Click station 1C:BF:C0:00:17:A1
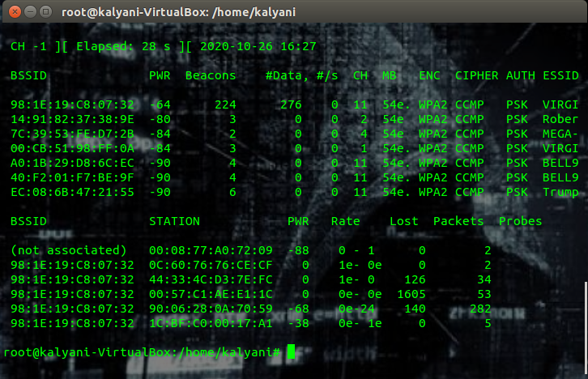The image size is (588, 379). tap(211, 323)
